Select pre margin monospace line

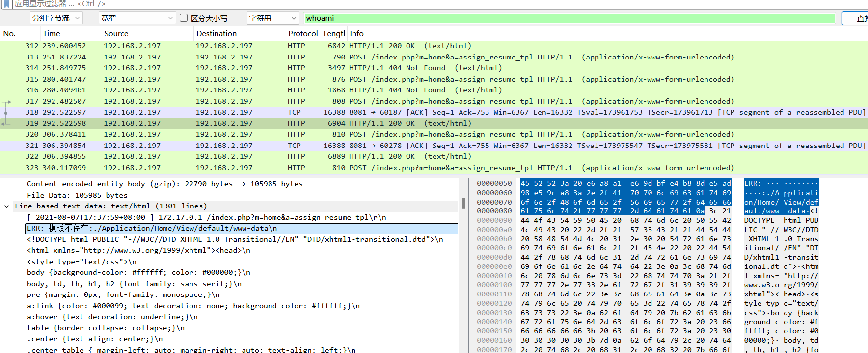coord(123,294)
